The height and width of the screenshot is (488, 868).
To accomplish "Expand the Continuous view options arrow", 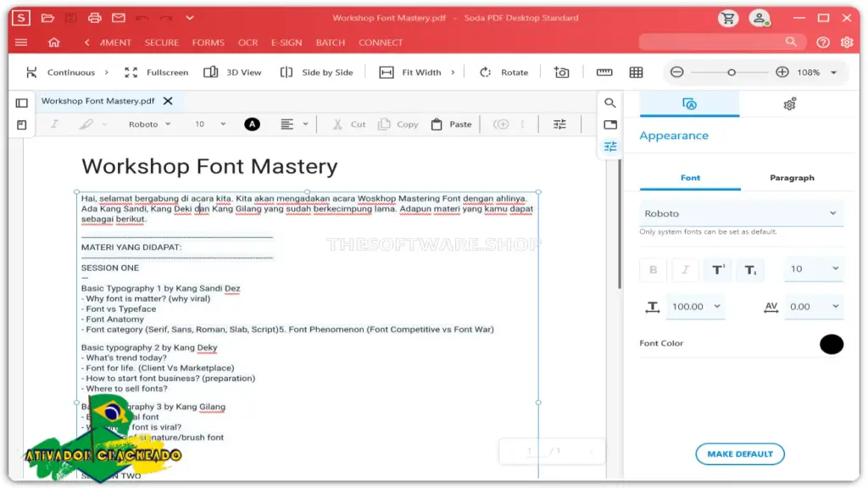I will (x=107, y=73).
